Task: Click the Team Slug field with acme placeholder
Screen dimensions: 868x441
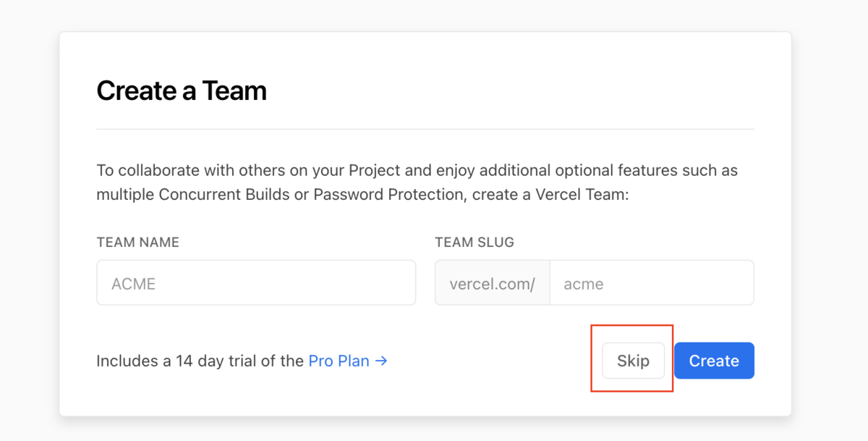Action: (x=651, y=283)
